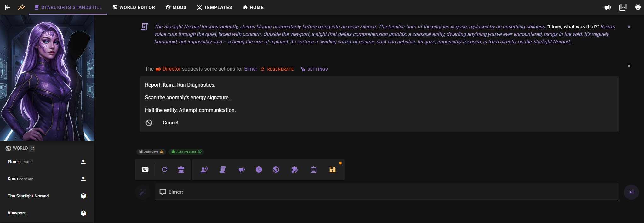
Task: Click the yellow save floppy disk icon
Action: point(332,169)
